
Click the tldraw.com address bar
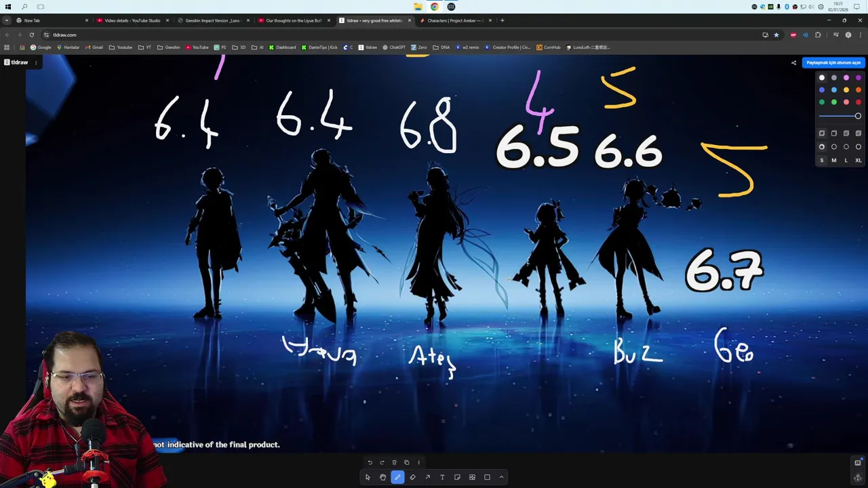[x=400, y=35]
